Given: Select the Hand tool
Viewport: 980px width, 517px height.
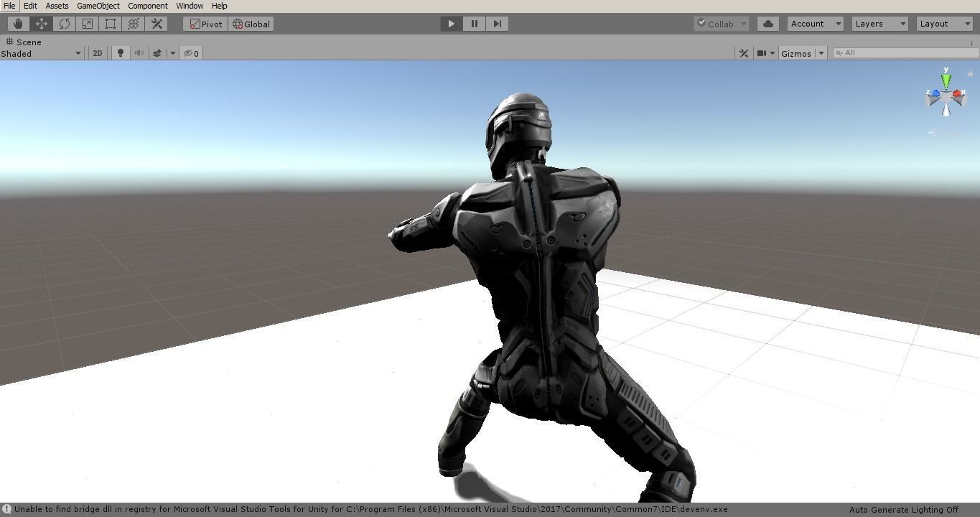Looking at the screenshot, I should tap(18, 24).
